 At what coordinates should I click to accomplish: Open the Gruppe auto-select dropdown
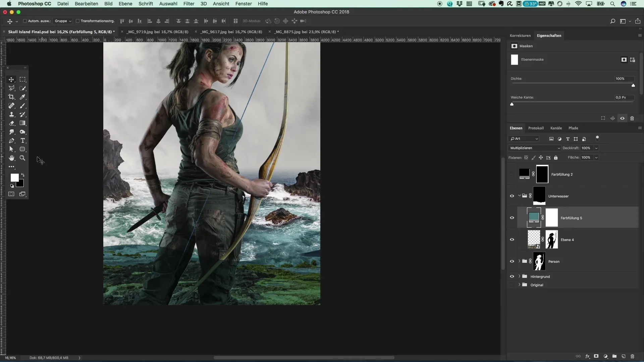pos(63,21)
